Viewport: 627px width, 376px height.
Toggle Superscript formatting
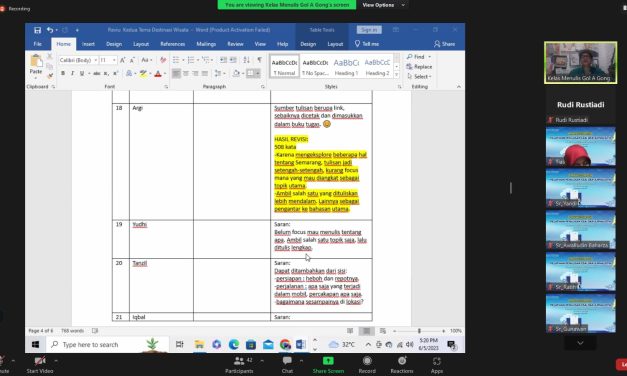click(x=115, y=73)
